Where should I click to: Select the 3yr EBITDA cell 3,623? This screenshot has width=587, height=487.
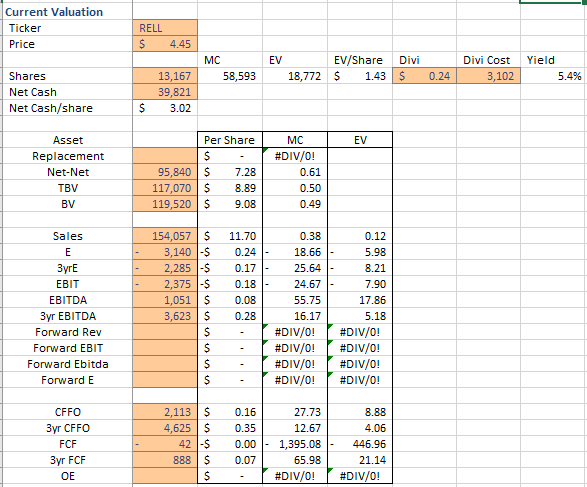[165, 316]
